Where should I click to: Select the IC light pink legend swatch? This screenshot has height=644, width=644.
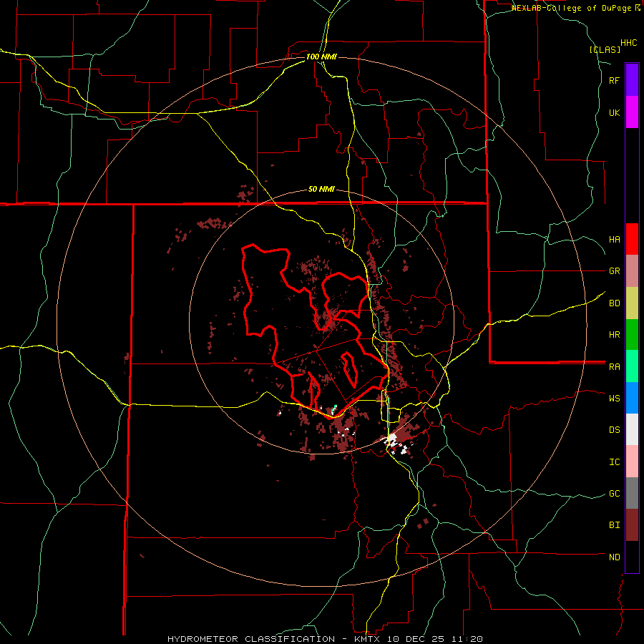632,462
